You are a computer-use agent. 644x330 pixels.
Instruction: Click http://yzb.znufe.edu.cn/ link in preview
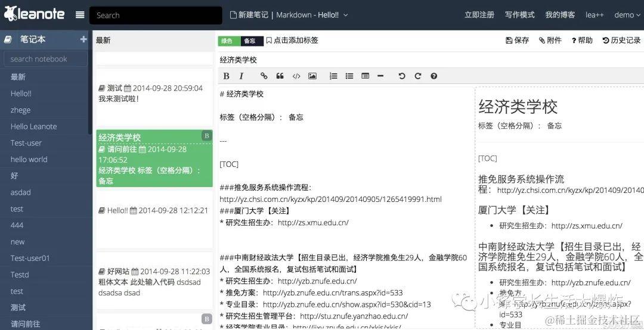pos(591,282)
